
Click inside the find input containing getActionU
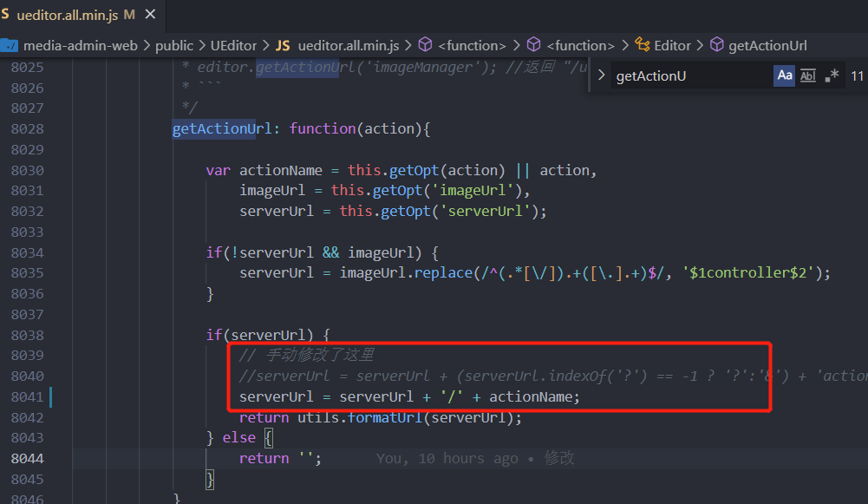(x=676, y=75)
